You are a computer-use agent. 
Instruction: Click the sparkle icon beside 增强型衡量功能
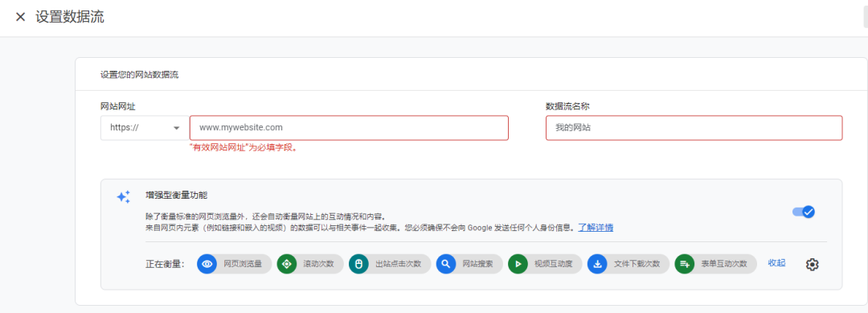[124, 196]
